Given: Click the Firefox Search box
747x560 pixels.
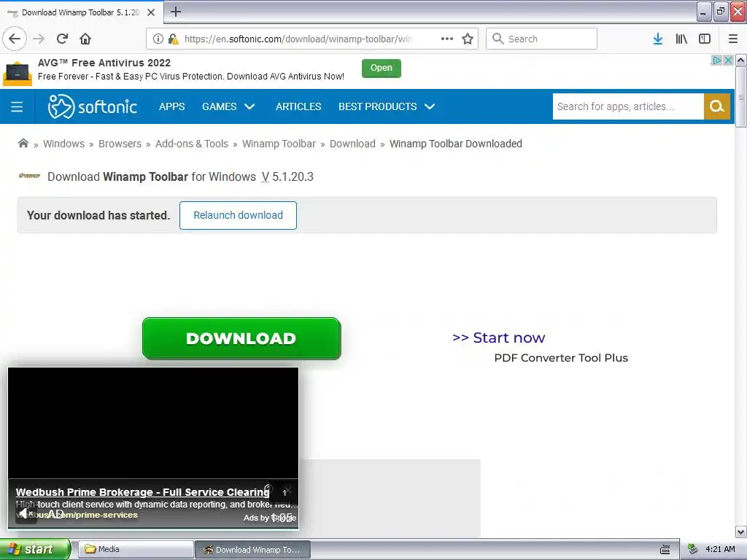Looking at the screenshot, I should 541,39.
